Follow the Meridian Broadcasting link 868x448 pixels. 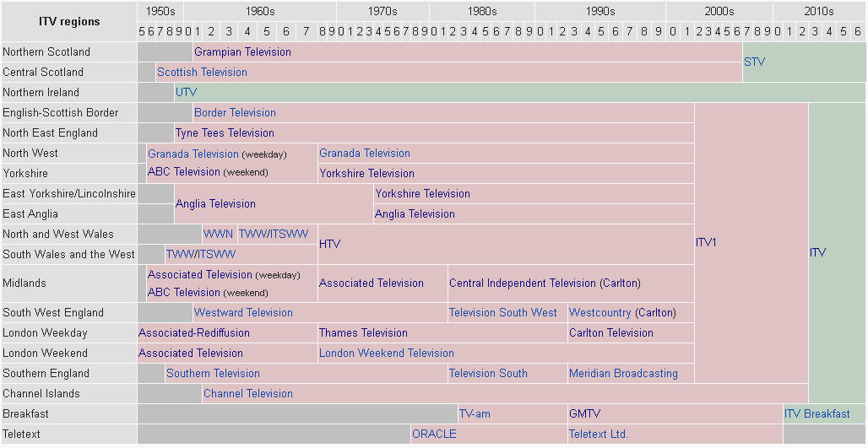point(623,373)
